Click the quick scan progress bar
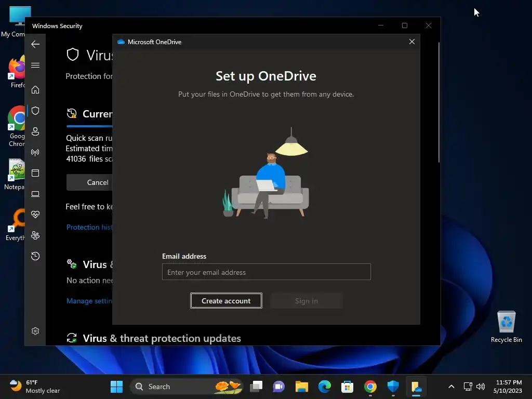The height and width of the screenshot is (399, 532). click(x=89, y=126)
